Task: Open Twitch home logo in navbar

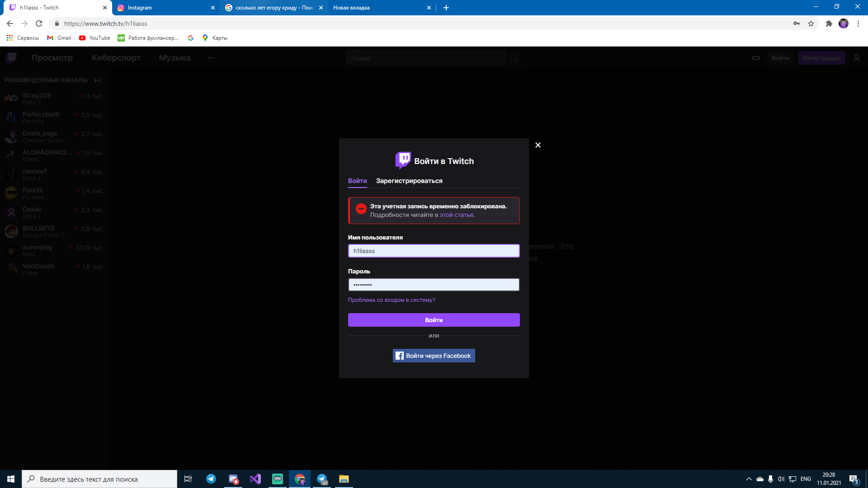Action: coord(12,58)
